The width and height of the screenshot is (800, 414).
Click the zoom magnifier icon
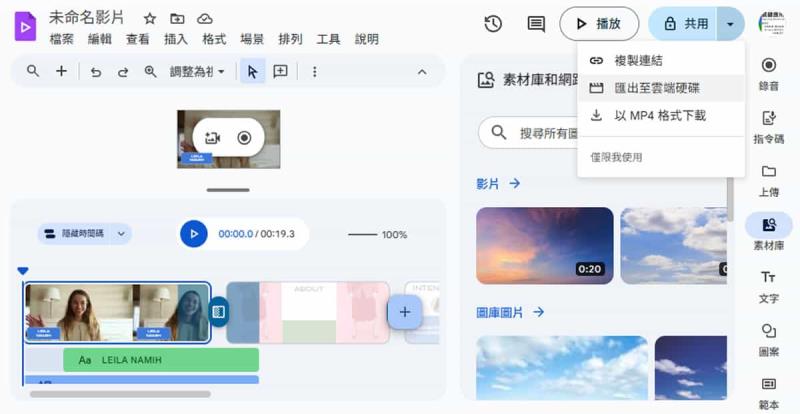click(151, 72)
